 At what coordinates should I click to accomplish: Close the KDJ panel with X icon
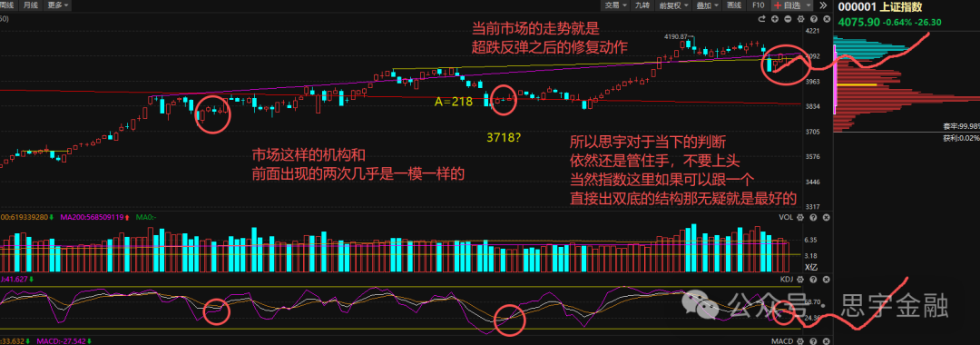click(827, 280)
